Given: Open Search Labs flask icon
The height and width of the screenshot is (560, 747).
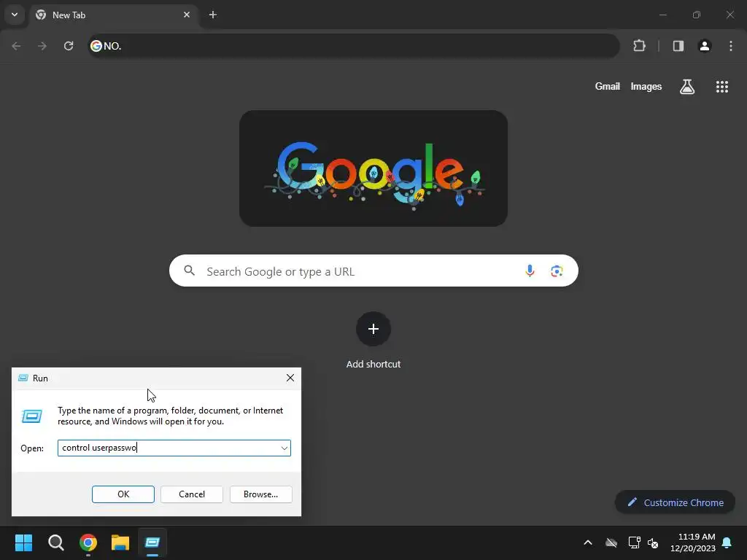Looking at the screenshot, I should click(x=687, y=87).
